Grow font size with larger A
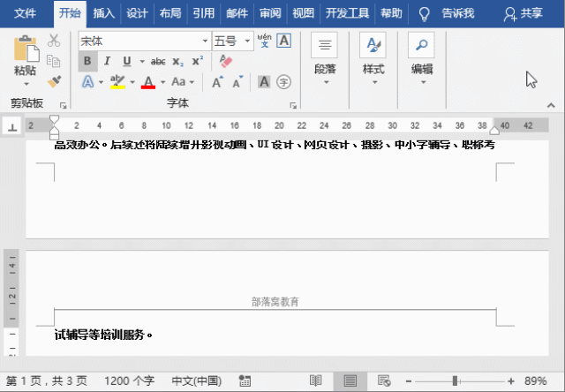This screenshot has width=565, height=392. point(217,82)
